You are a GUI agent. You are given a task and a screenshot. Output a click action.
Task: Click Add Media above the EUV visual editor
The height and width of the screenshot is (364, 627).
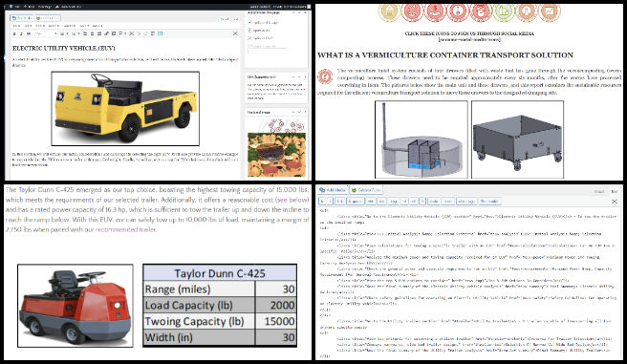[21, 18]
